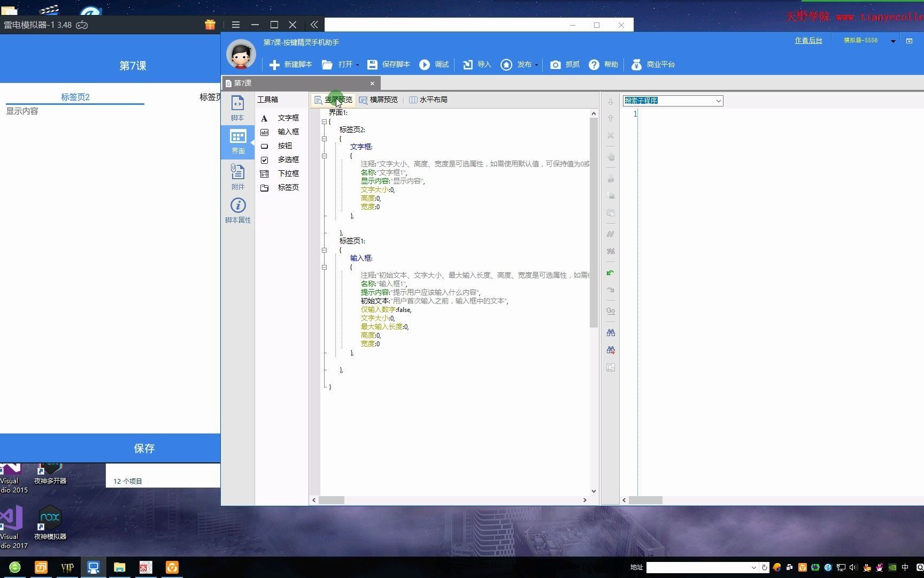The image size is (924, 578).
Task: Select the 标签页2 tab in the emulator
Action: pos(75,97)
